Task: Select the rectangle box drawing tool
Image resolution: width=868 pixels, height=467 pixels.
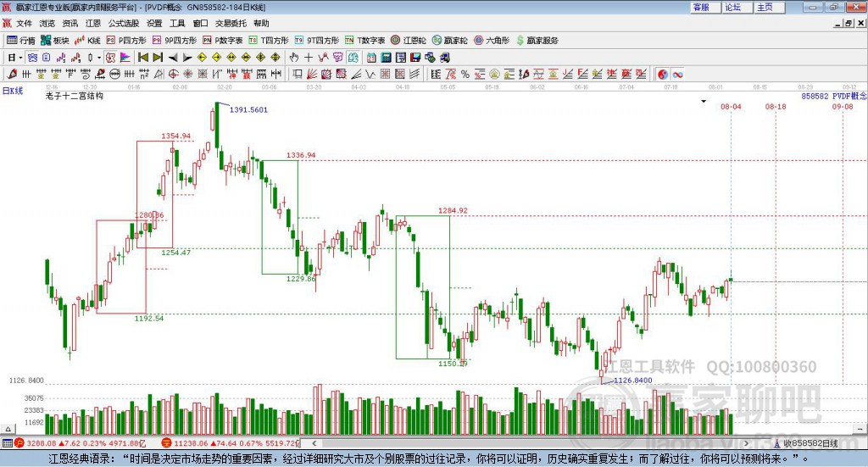Action: click(x=298, y=74)
